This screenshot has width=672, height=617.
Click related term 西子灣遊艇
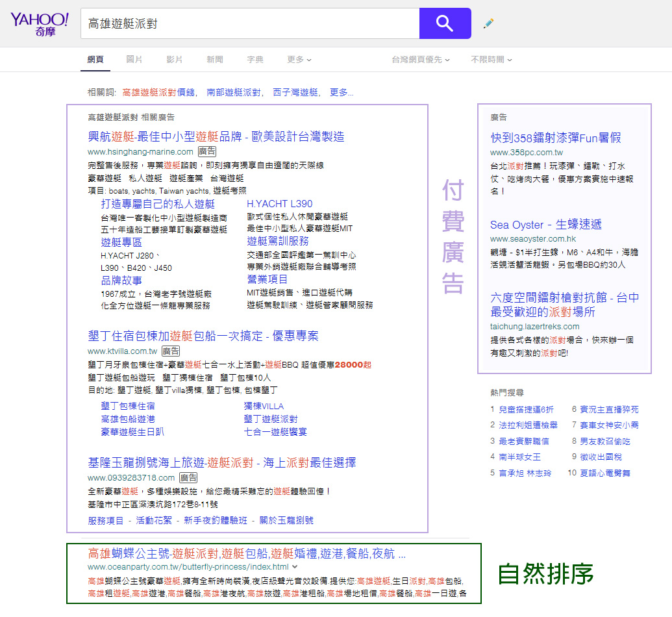point(295,92)
